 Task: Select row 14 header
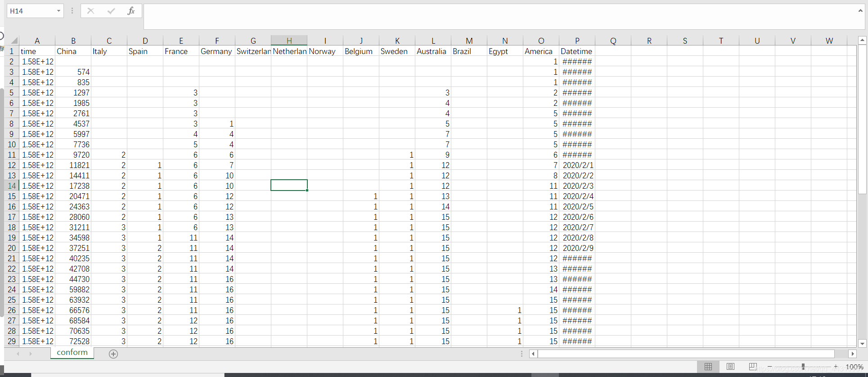12,186
